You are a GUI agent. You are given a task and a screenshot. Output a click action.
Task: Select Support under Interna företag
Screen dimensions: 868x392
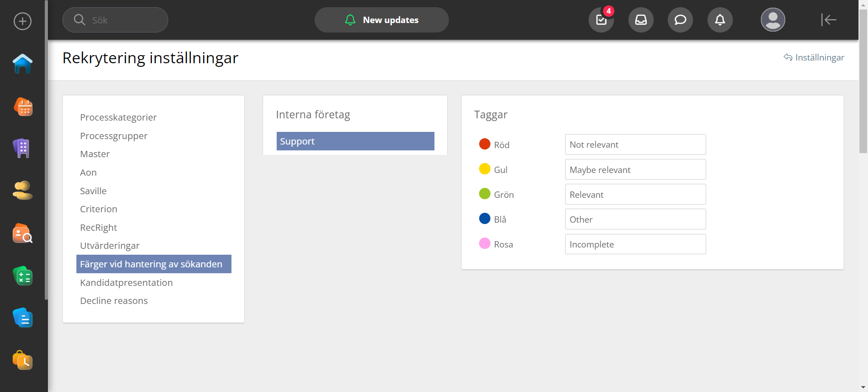point(355,141)
